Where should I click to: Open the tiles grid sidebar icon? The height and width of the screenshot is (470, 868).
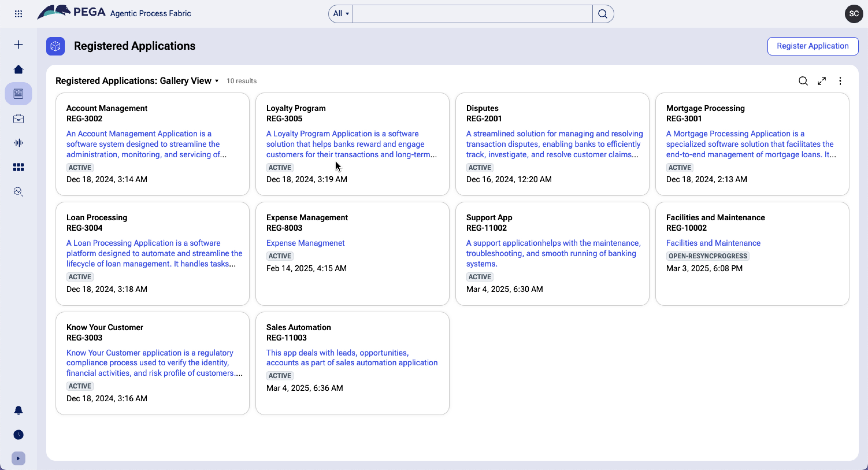click(18, 167)
